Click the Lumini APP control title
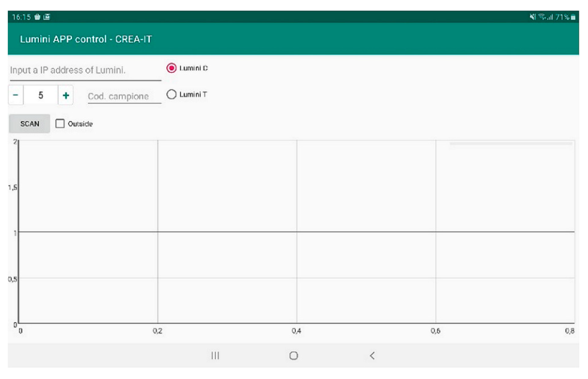The height and width of the screenshot is (379, 588). (x=86, y=39)
